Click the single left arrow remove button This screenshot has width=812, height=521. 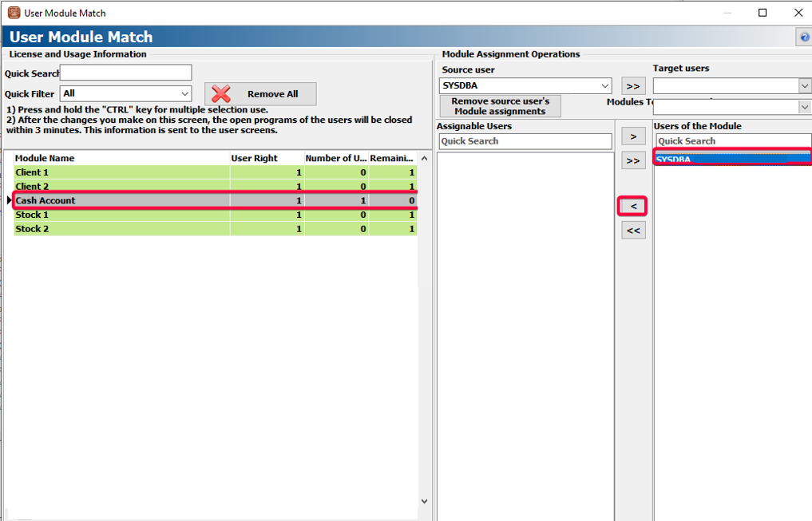pos(633,207)
